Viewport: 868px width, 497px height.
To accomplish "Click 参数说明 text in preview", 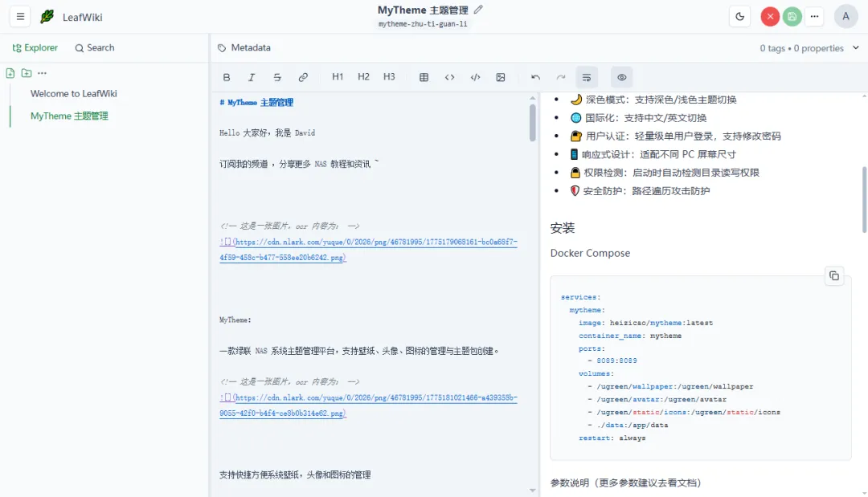I will [x=625, y=483].
